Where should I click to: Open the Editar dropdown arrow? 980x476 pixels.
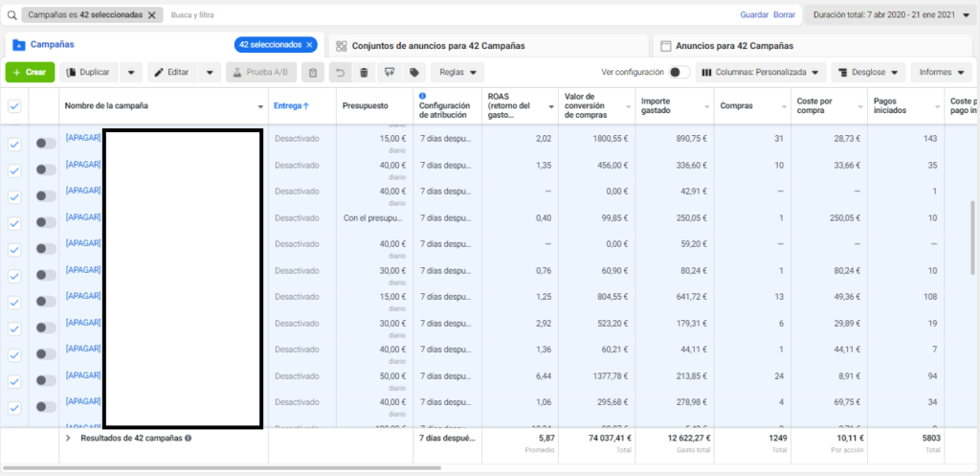tap(210, 73)
